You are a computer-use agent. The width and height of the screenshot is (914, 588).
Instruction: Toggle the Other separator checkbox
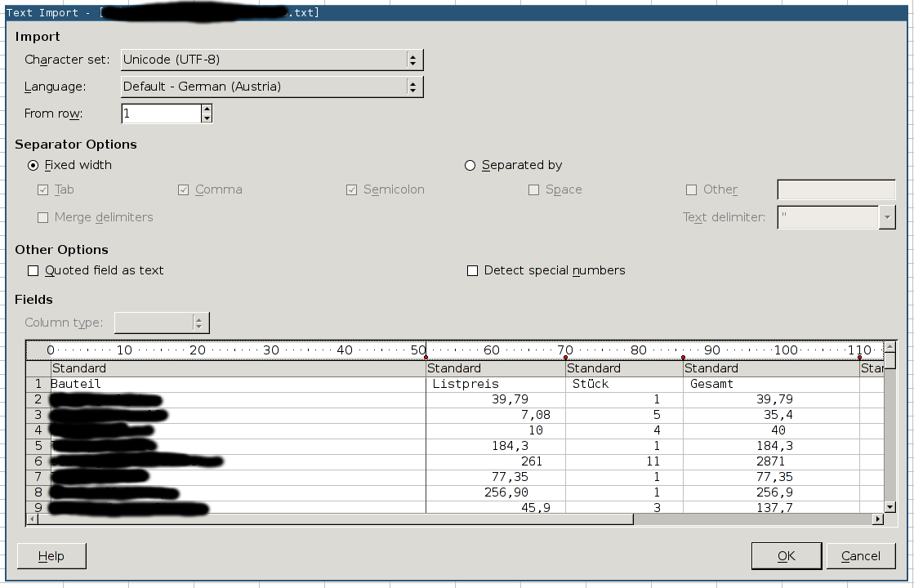(x=691, y=190)
